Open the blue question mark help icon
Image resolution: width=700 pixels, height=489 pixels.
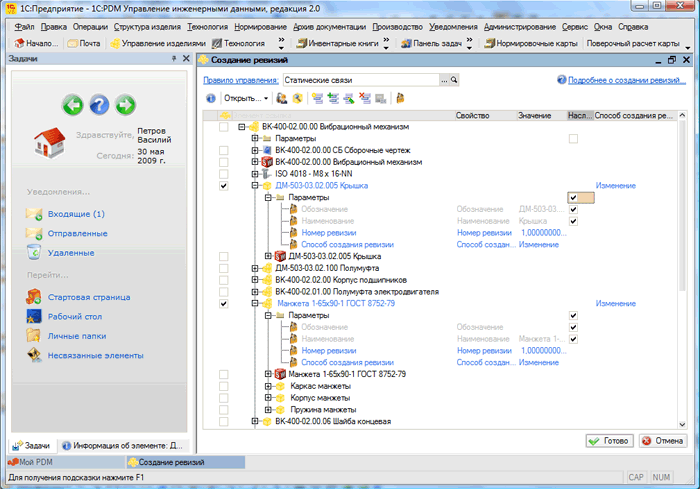(99, 105)
